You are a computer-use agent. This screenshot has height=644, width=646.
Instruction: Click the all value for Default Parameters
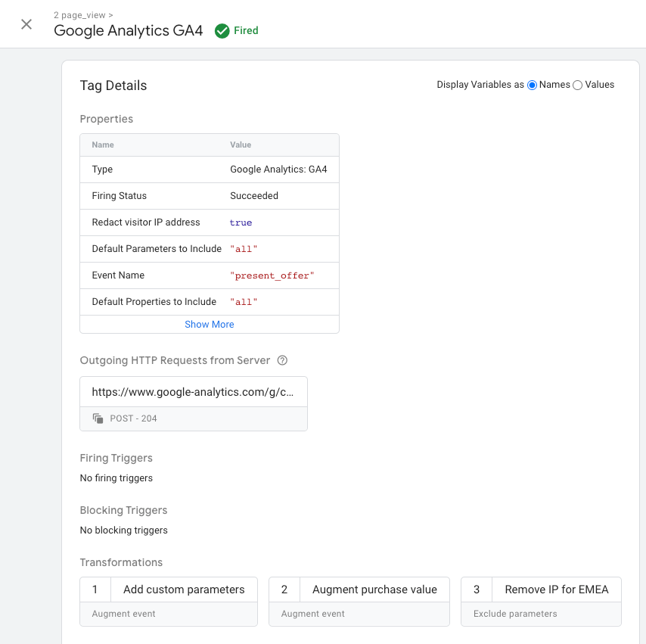pos(244,249)
